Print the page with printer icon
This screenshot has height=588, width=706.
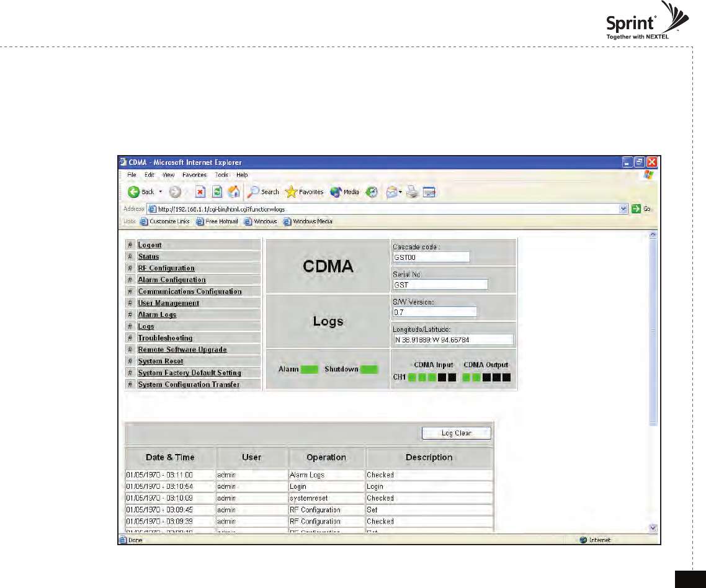pyautogui.click(x=412, y=192)
